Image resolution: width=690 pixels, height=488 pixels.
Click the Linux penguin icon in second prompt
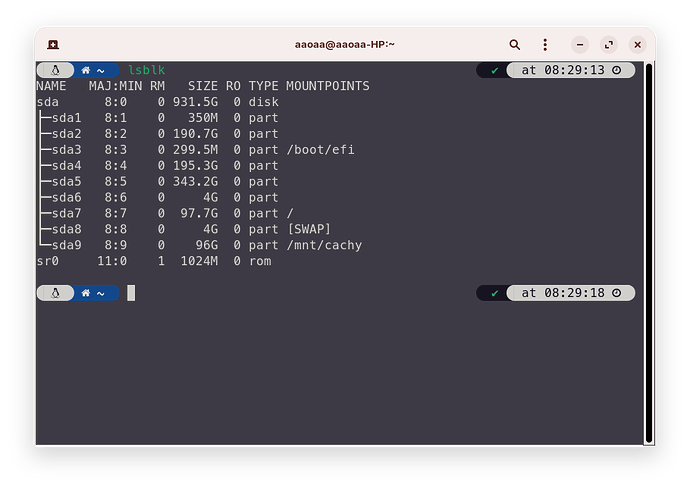tap(55, 293)
